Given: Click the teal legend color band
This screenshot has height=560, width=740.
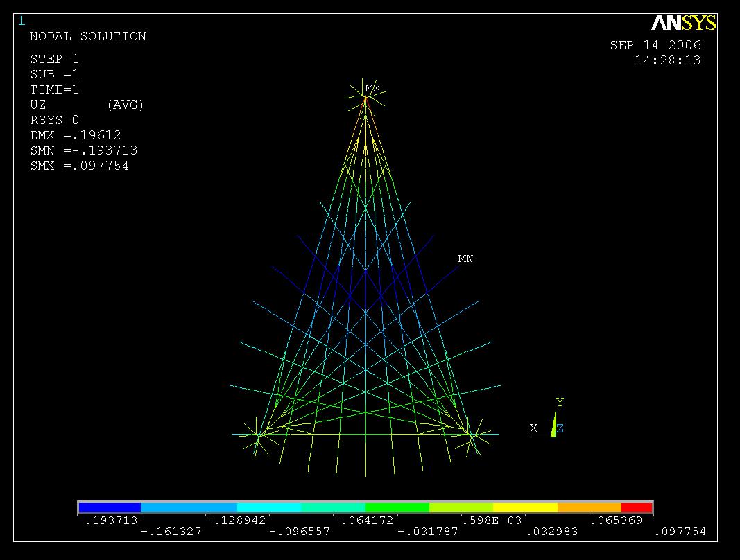Looking at the screenshot, I should 333,507.
